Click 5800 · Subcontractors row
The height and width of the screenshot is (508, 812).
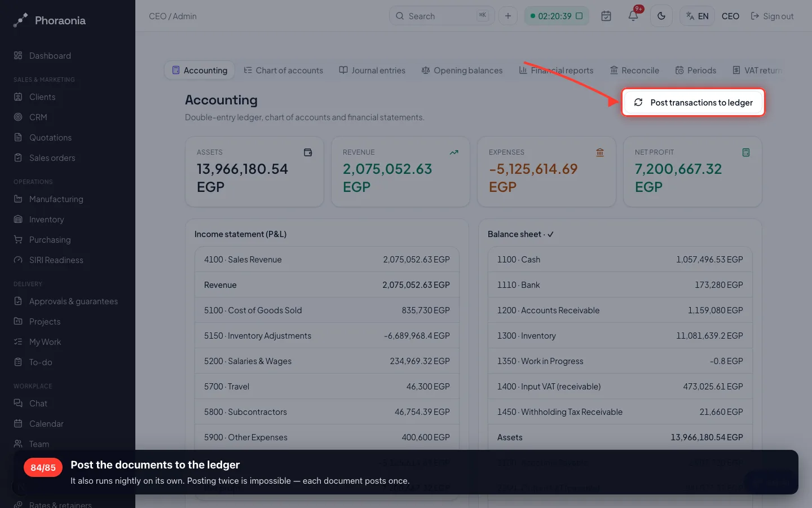(x=327, y=412)
